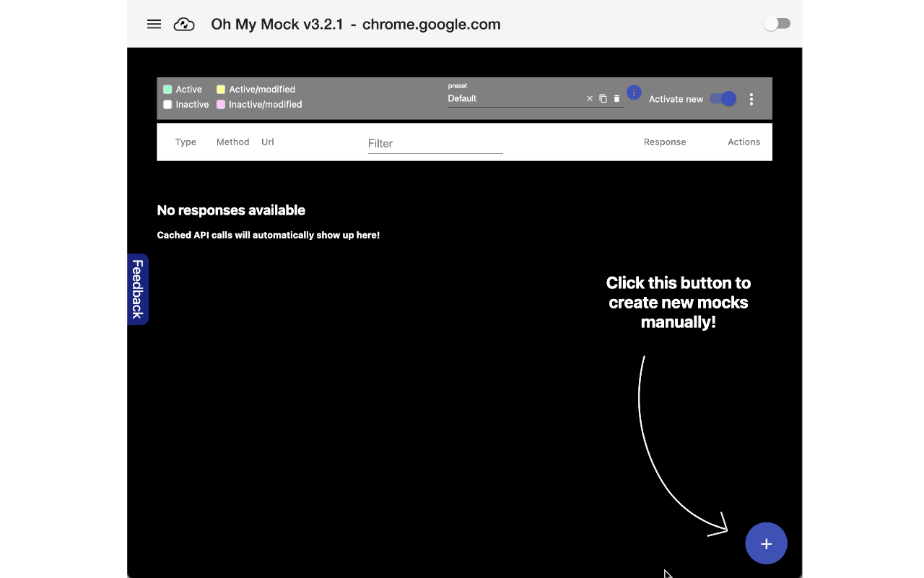Click the blue plus button to add a mock
The height and width of the screenshot is (578, 924).
(x=766, y=543)
